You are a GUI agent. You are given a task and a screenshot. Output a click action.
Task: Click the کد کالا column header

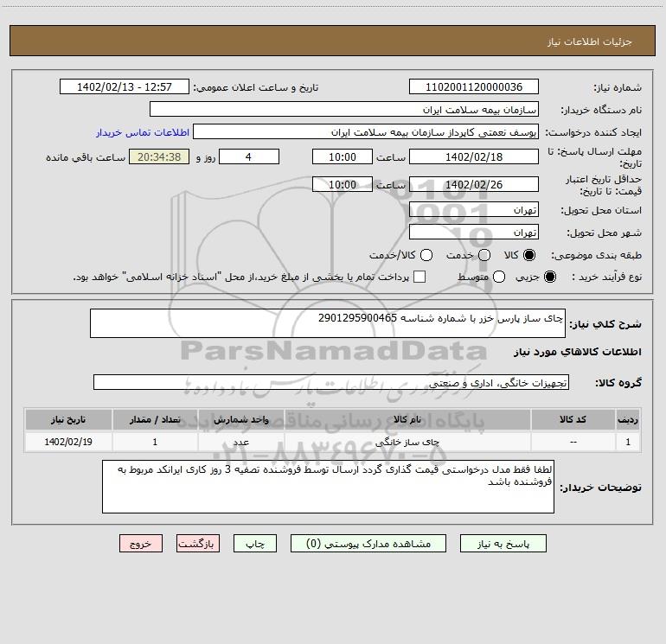pos(573,419)
